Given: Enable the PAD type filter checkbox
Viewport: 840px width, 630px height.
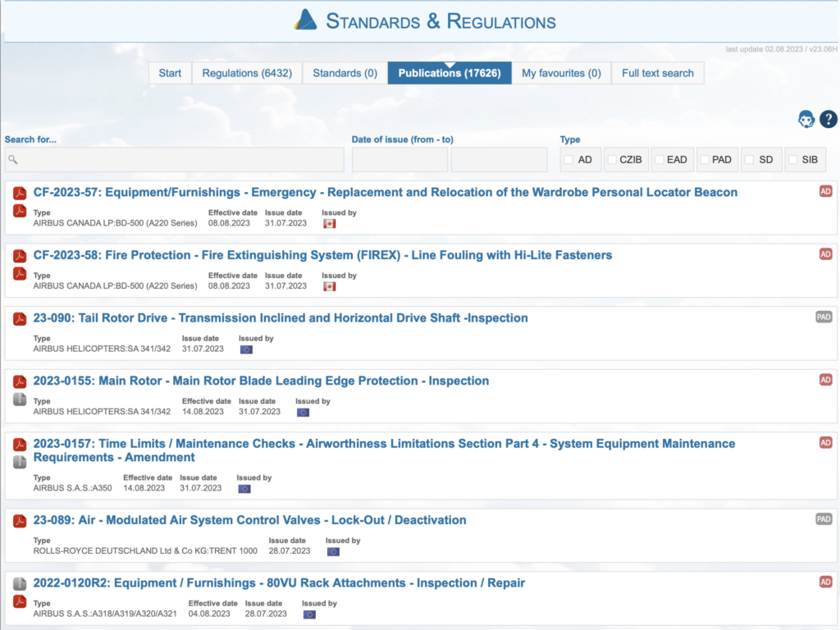Looking at the screenshot, I should 705,160.
